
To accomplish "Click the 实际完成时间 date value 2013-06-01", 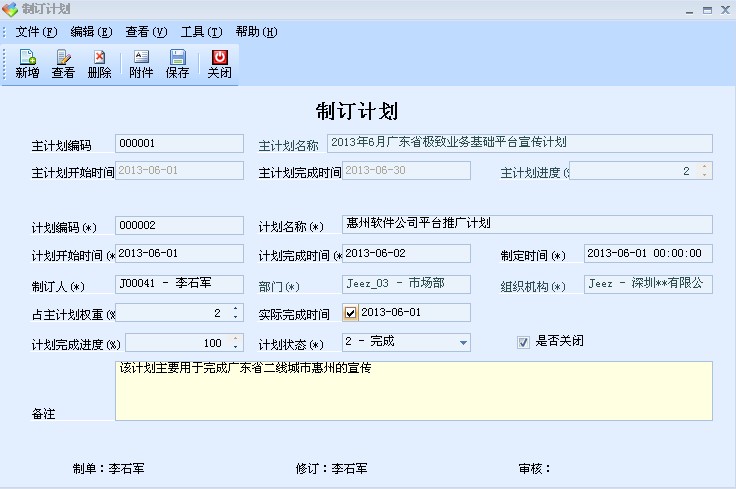I will 391,312.
